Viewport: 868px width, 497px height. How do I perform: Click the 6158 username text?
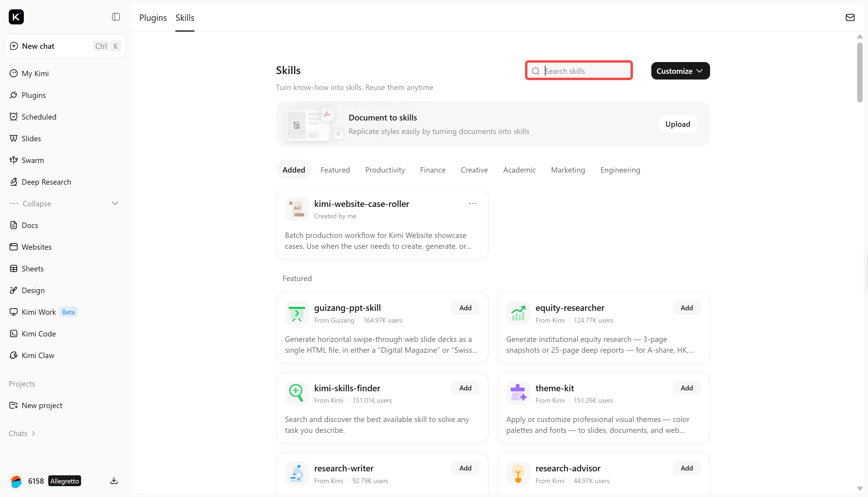coord(36,481)
